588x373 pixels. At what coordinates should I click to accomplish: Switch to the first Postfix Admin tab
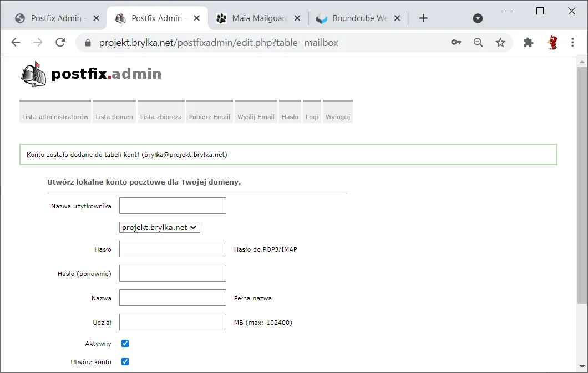click(56, 18)
